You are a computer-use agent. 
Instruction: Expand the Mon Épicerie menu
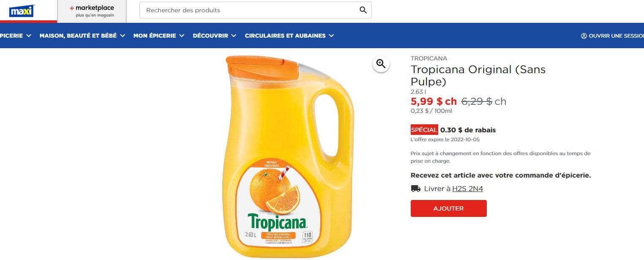pyautogui.click(x=159, y=36)
